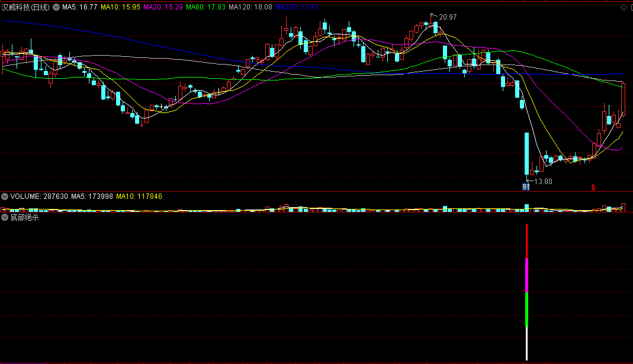Collapse the 底部绝杀 indicator panel arrow
Screen dimensions: 633x364
tap(5, 218)
